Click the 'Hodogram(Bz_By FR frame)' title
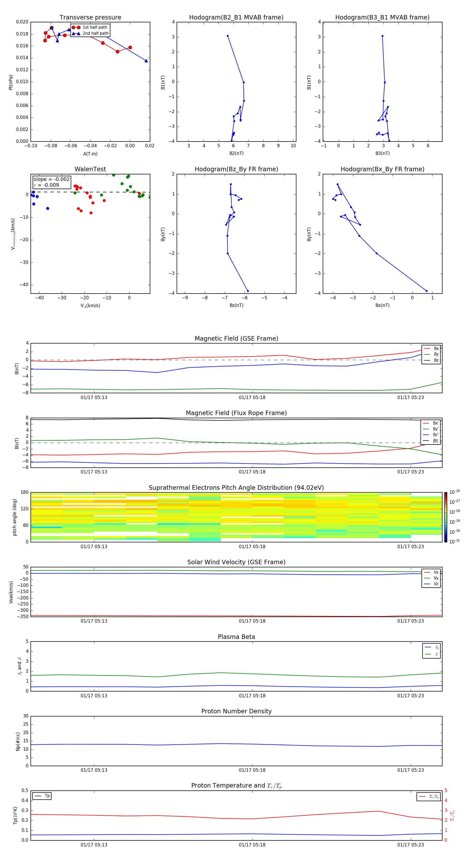The image size is (473, 868). pos(236,169)
